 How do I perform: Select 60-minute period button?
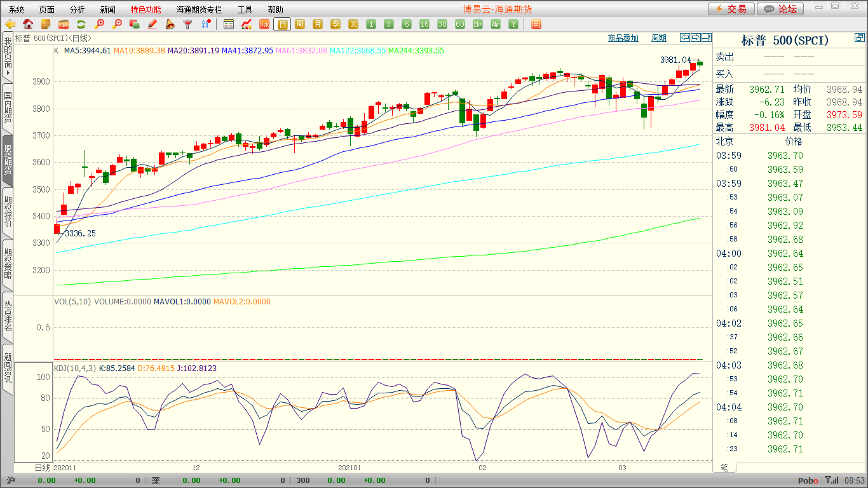tap(460, 24)
